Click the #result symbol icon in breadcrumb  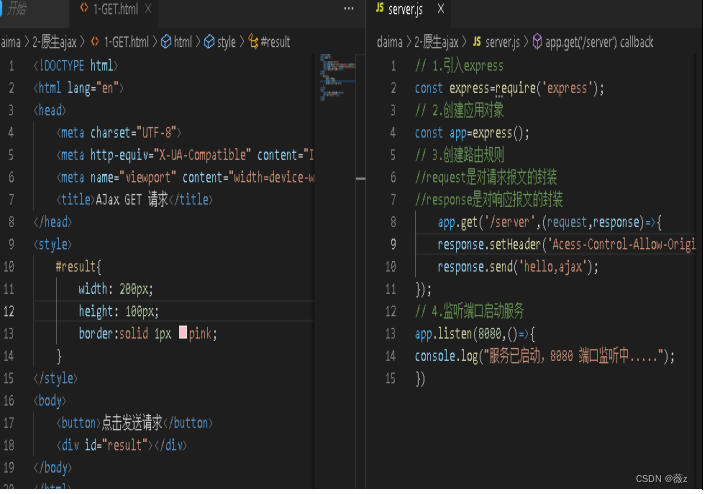(253, 42)
